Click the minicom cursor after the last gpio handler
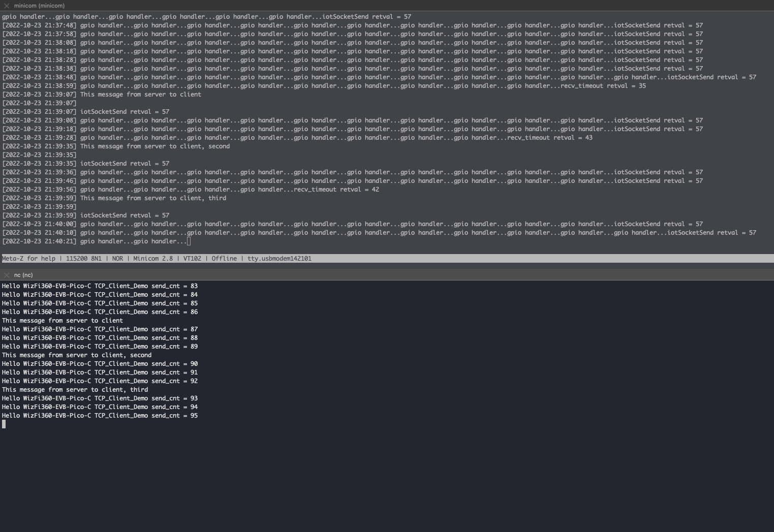Viewport: 774px width, 532px height. (x=189, y=241)
